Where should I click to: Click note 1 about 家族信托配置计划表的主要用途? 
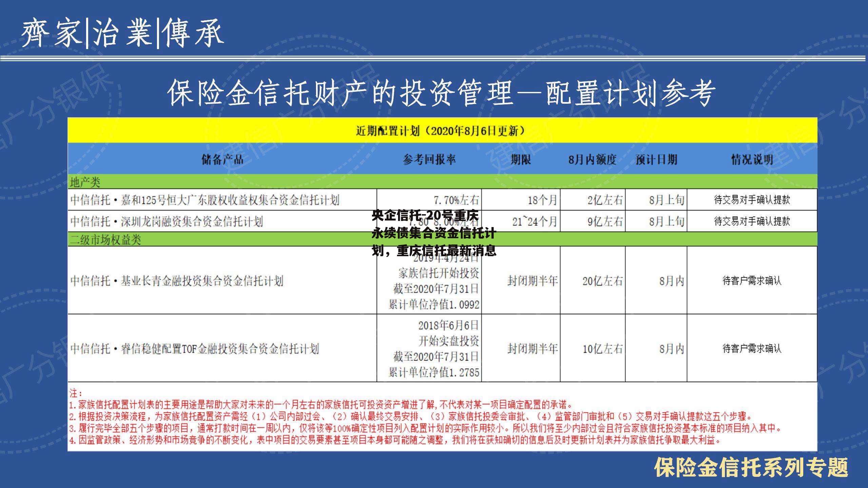point(321,405)
